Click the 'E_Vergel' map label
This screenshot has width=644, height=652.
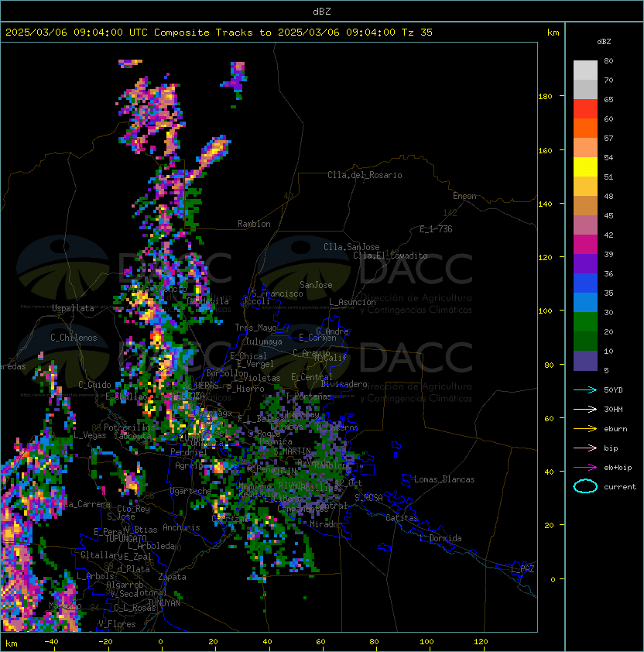255,364
